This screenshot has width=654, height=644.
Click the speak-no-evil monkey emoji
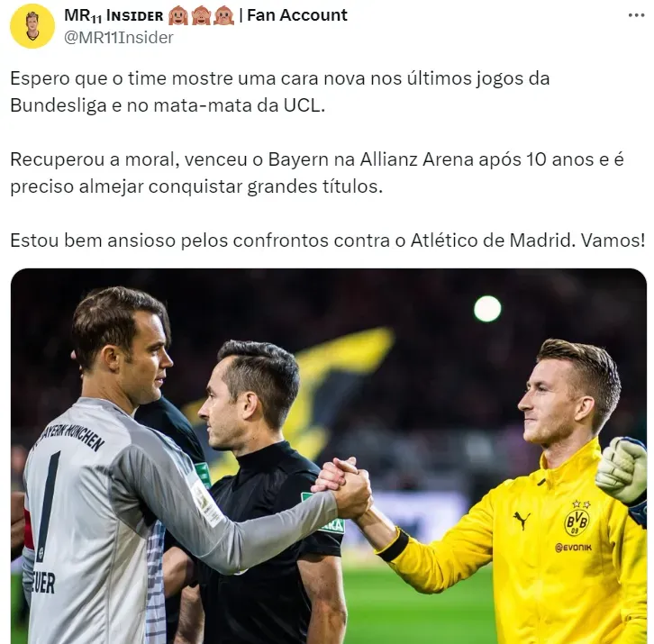coord(223,16)
